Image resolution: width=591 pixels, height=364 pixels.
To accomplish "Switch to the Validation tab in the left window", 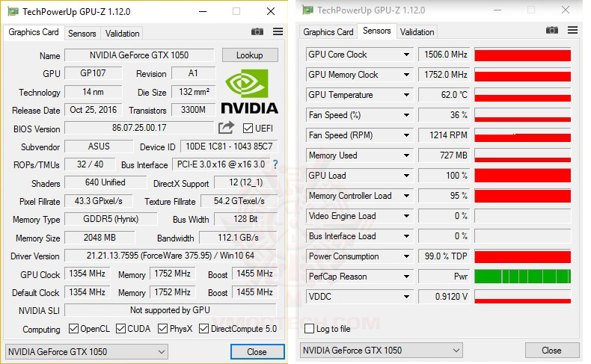I will click(122, 34).
